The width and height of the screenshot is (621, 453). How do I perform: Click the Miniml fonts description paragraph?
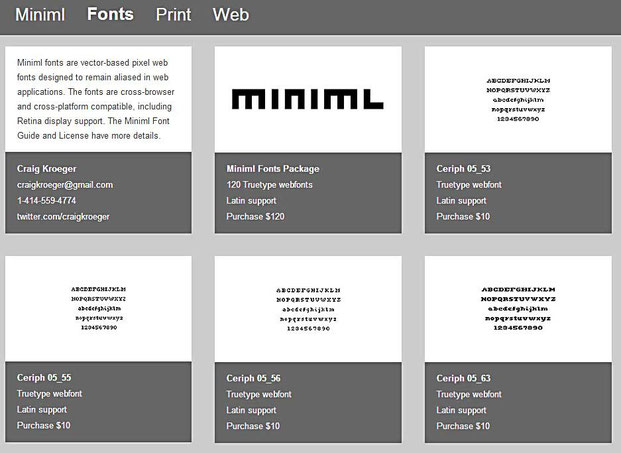[95, 99]
